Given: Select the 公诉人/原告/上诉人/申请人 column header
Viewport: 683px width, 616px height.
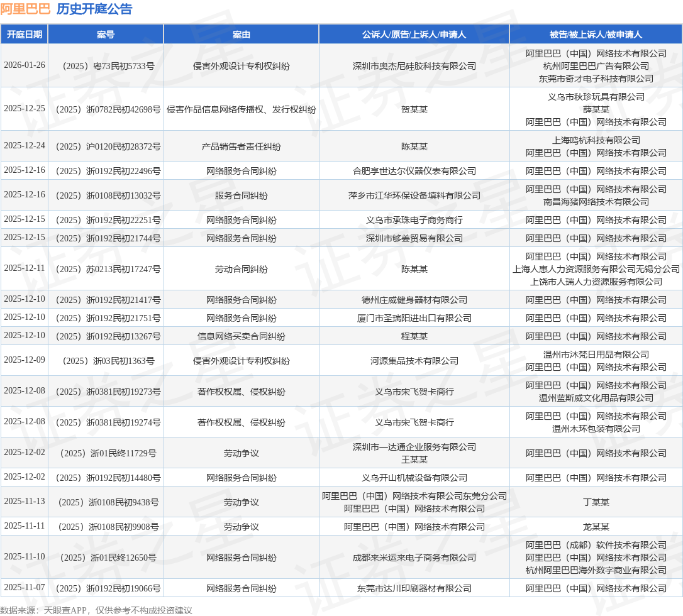Looking at the screenshot, I should tap(414, 35).
